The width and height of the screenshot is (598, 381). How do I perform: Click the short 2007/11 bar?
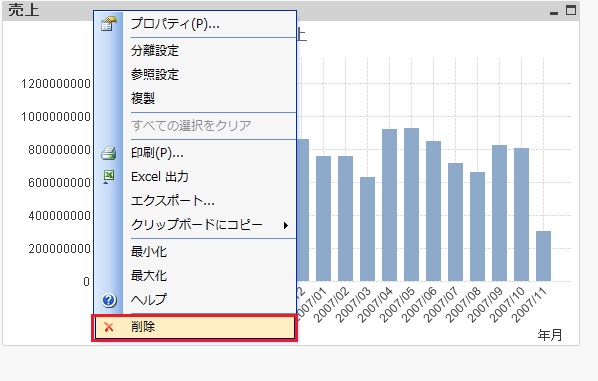point(543,256)
